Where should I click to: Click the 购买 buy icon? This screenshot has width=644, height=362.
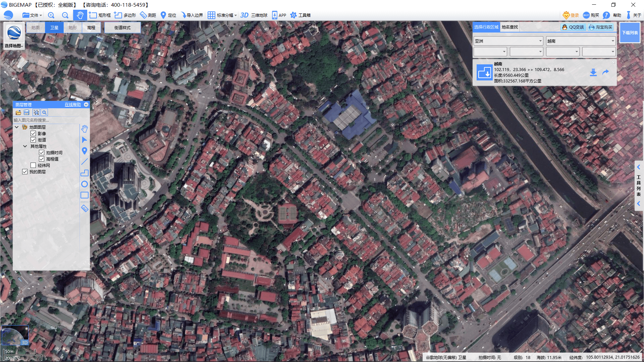[x=591, y=15]
